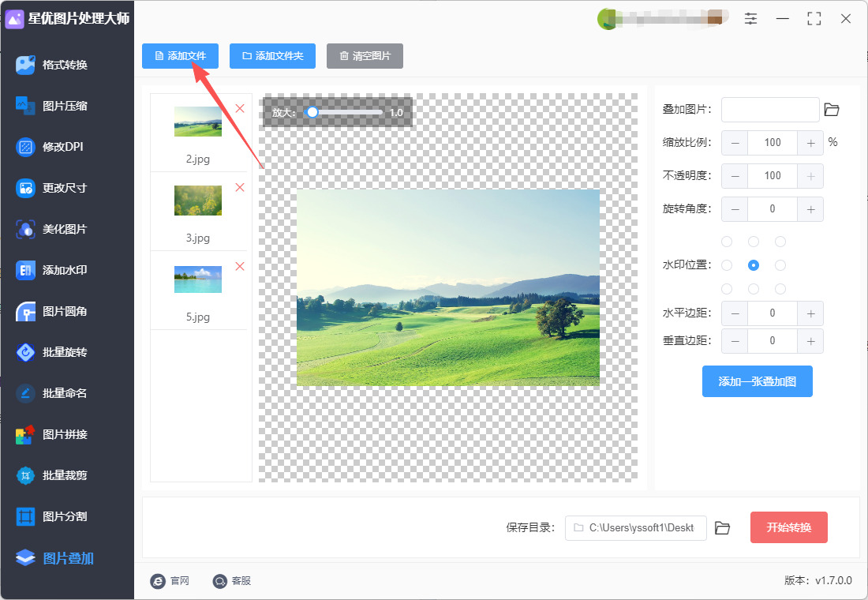Decrease the 水平边距 horizontal margin
Image resolution: width=868 pixels, height=600 pixels.
(735, 313)
